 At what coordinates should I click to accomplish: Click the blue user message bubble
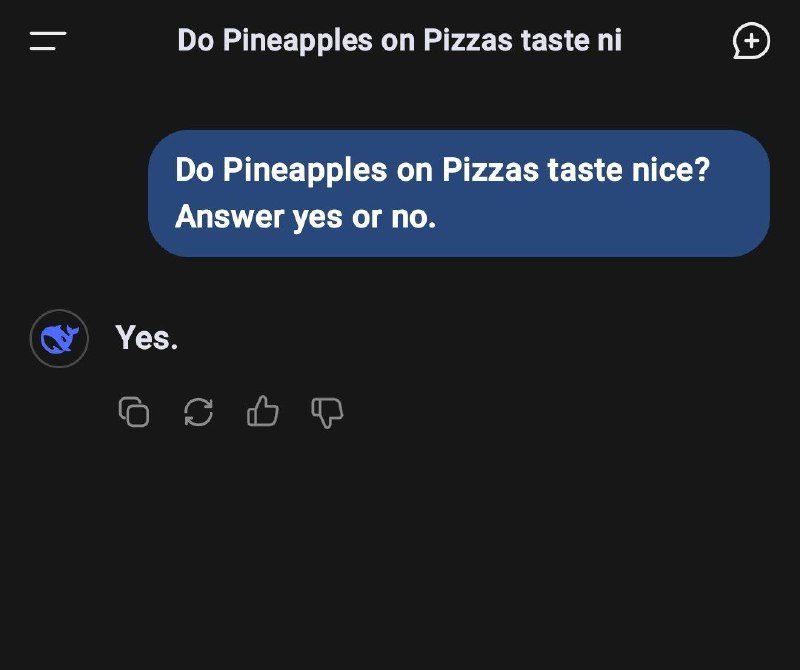pyautogui.click(x=459, y=193)
